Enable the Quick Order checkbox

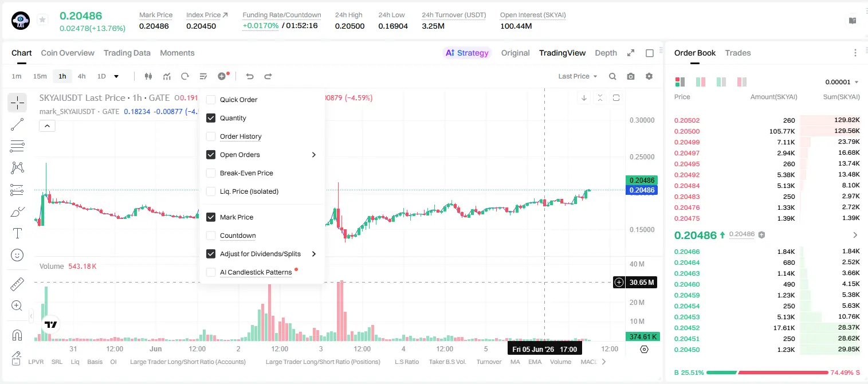pos(211,100)
